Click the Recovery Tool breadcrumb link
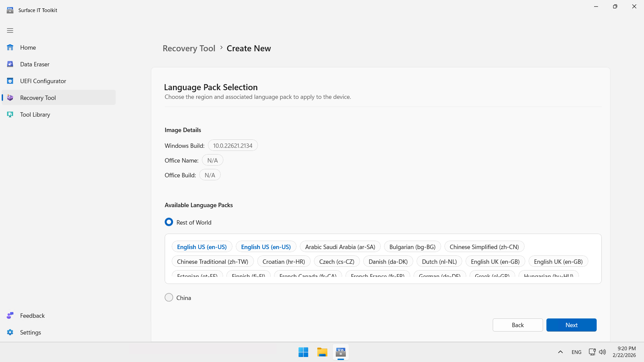Viewport: 644px width, 362px height. 189,49
